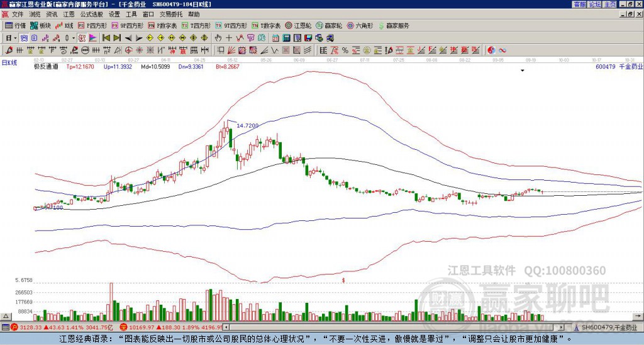Open the P四方形 tool

coord(92,25)
